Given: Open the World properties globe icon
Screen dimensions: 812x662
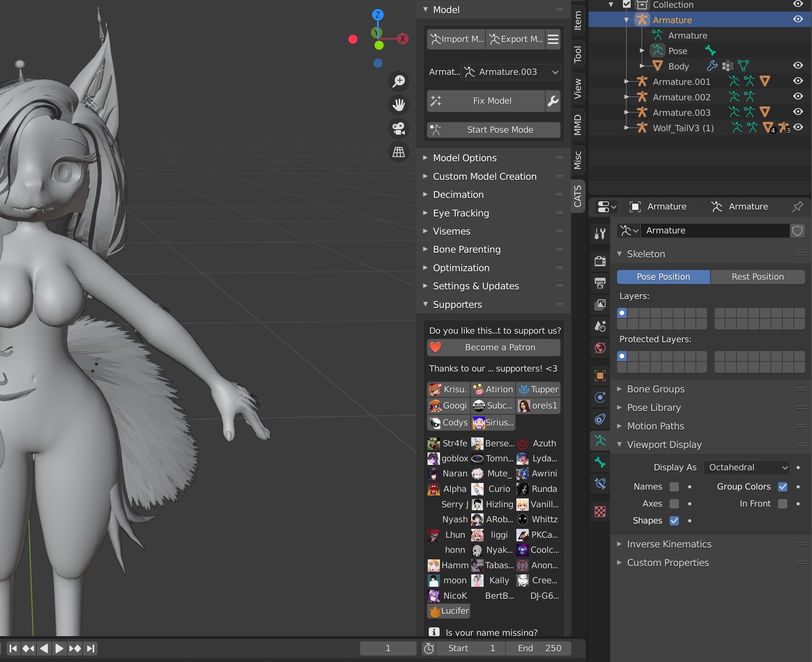Looking at the screenshot, I should point(600,348).
